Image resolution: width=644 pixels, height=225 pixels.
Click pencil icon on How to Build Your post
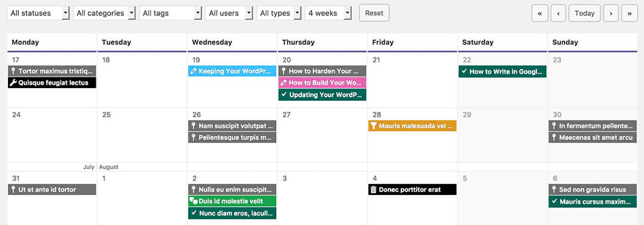point(284,83)
